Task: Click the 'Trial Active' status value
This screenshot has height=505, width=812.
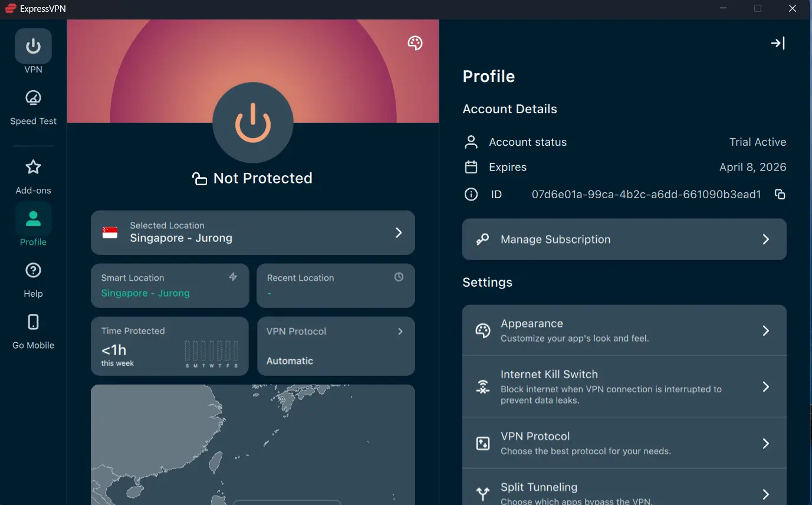Action: pyautogui.click(x=758, y=142)
